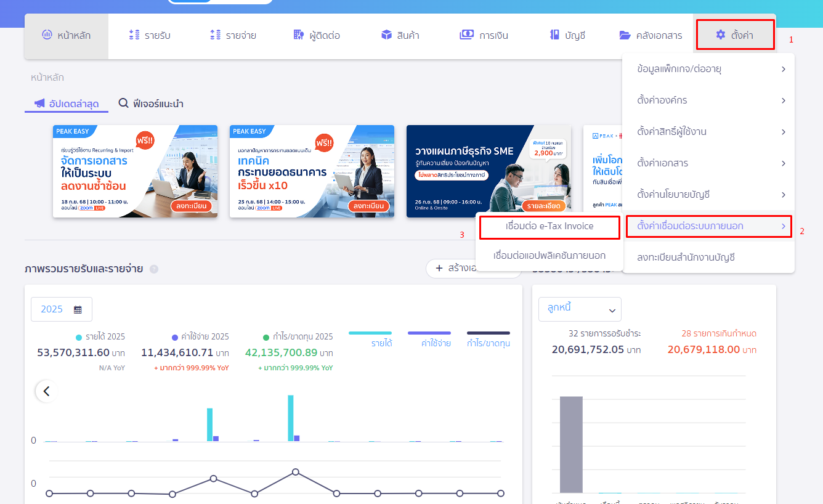823x504 pixels.
Task: Switch to the ฟีเจอร์แนะนำ tab
Action: click(x=151, y=104)
